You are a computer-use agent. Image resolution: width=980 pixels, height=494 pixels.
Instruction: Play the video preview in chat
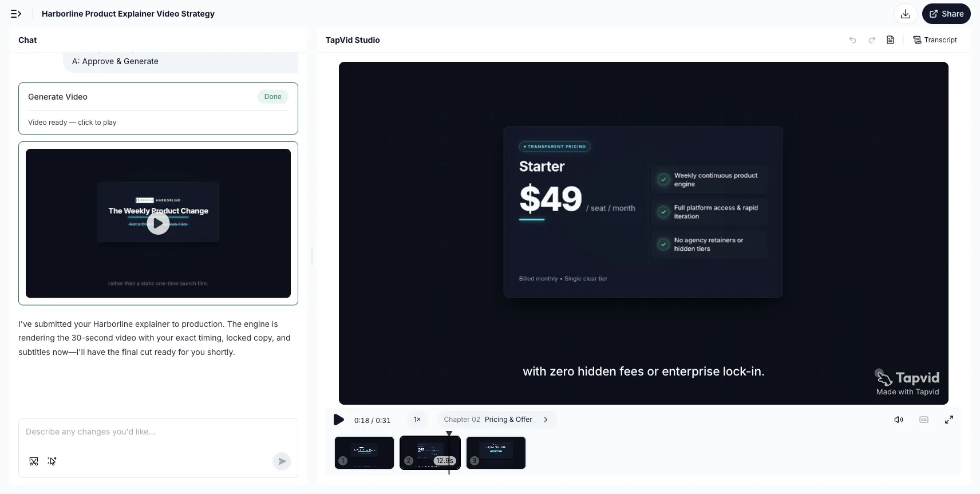coord(158,223)
